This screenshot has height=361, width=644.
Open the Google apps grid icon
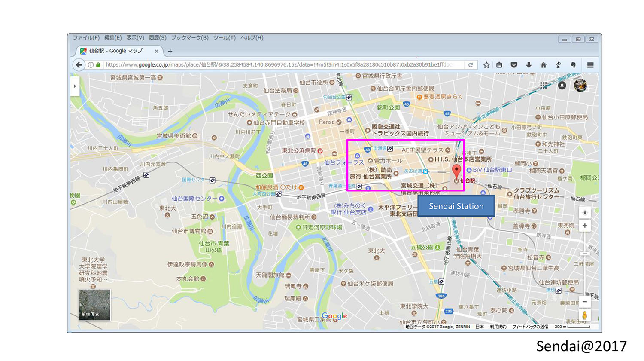(544, 86)
